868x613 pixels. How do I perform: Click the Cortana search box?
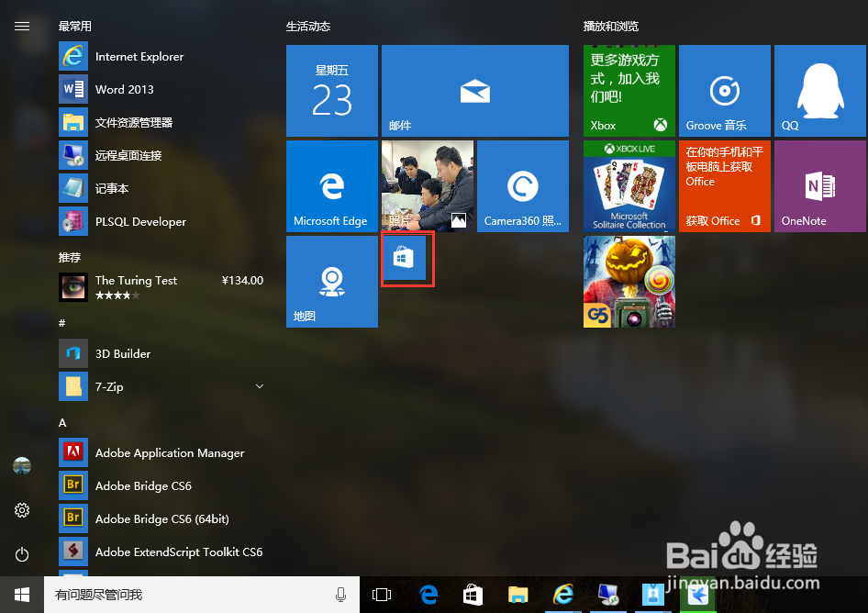click(202, 595)
